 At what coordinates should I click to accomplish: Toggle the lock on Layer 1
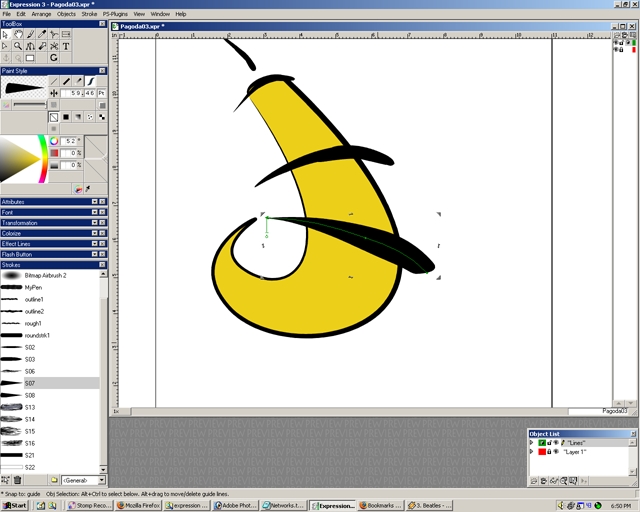(549, 452)
